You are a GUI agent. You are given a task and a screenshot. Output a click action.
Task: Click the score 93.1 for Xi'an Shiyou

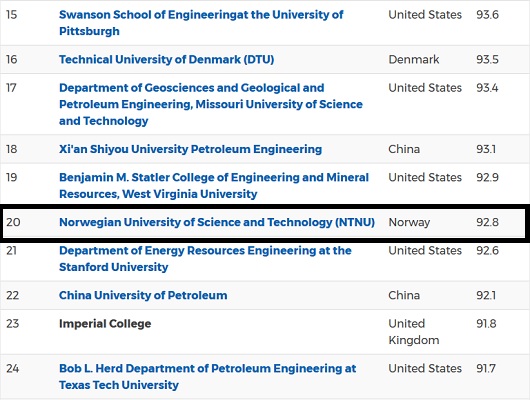(x=486, y=149)
